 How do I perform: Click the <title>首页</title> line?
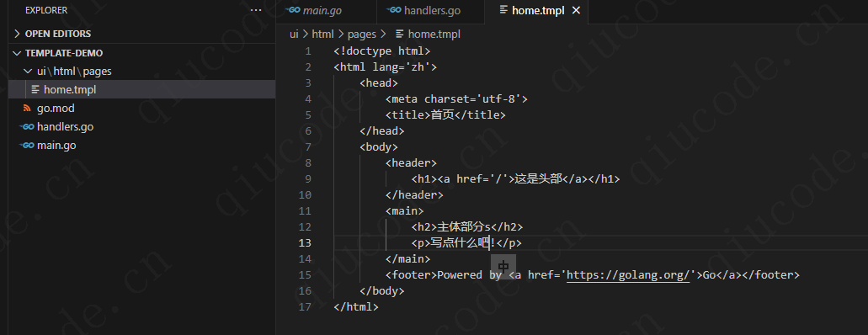coord(445,115)
